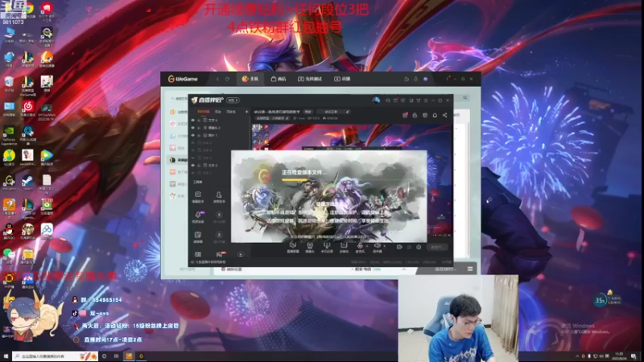Add a new scene with plus button

(247, 112)
